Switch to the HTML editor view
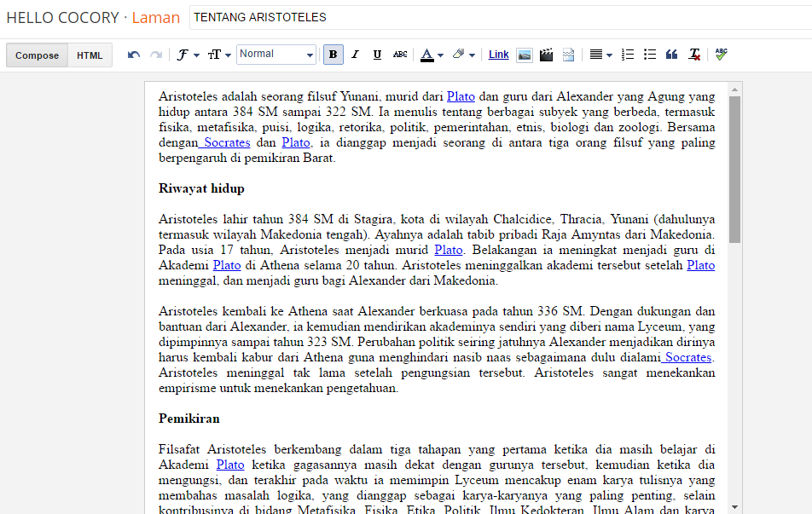 pyautogui.click(x=90, y=55)
